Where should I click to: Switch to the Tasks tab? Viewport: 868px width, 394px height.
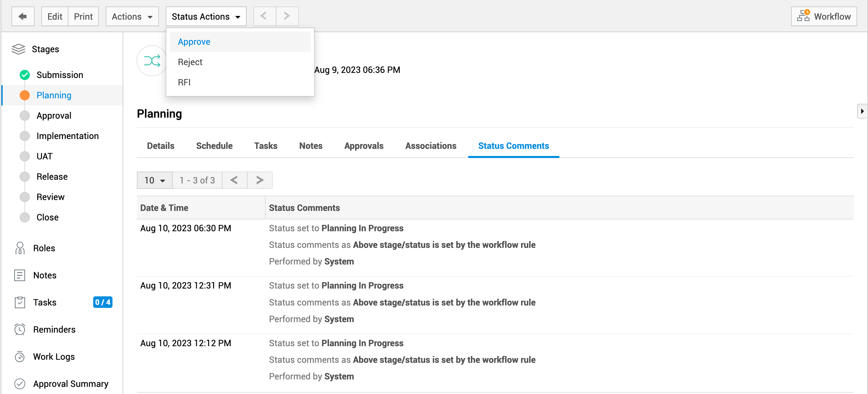pos(266,146)
